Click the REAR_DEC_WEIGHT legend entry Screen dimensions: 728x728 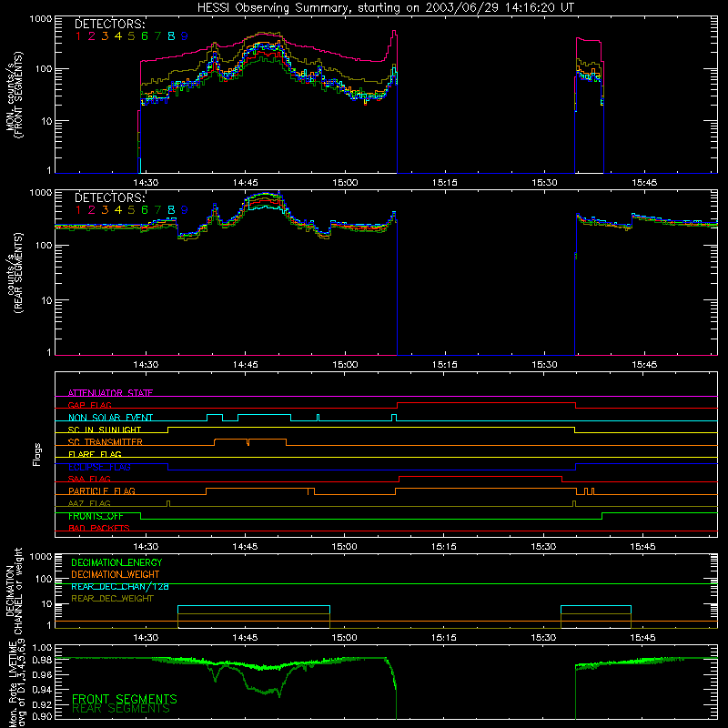112,599
